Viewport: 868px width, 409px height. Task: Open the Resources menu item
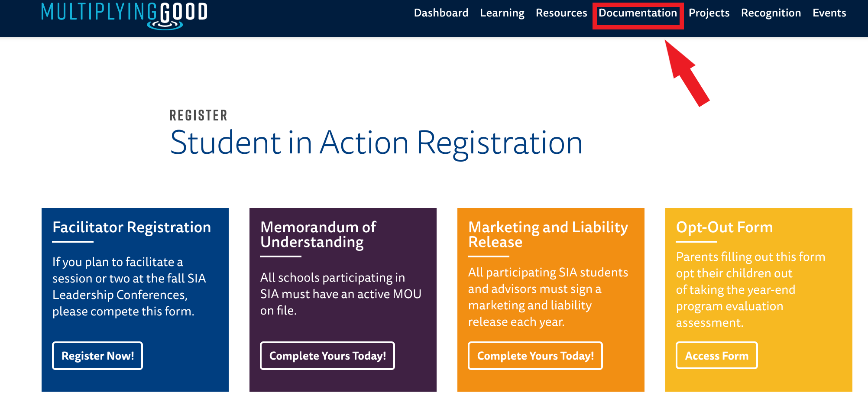pyautogui.click(x=561, y=13)
